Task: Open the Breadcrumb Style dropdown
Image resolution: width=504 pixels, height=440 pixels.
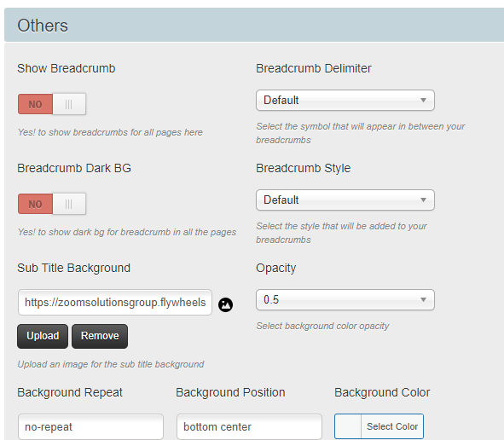Action: coord(345,200)
